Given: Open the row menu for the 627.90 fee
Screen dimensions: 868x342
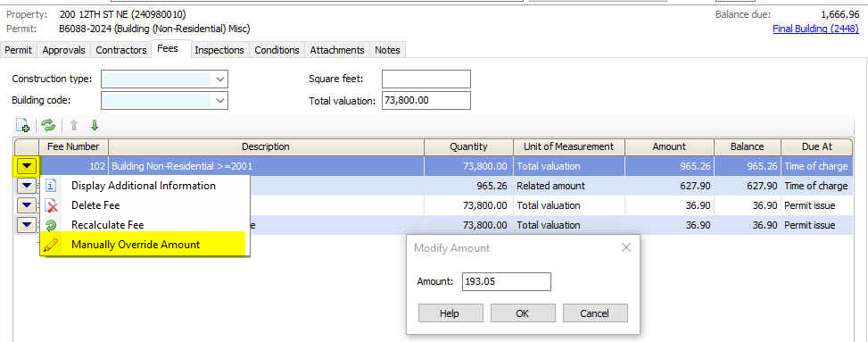Looking at the screenshot, I should pos(27,186).
